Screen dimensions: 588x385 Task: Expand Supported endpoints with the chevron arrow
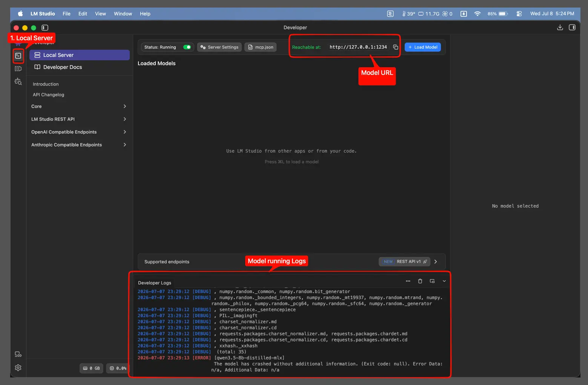pos(436,261)
